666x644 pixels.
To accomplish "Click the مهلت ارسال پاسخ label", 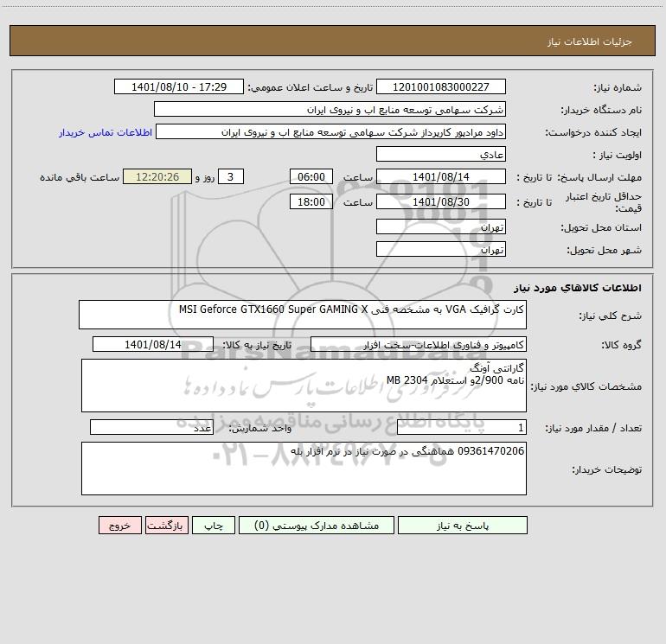I will (x=599, y=177).
